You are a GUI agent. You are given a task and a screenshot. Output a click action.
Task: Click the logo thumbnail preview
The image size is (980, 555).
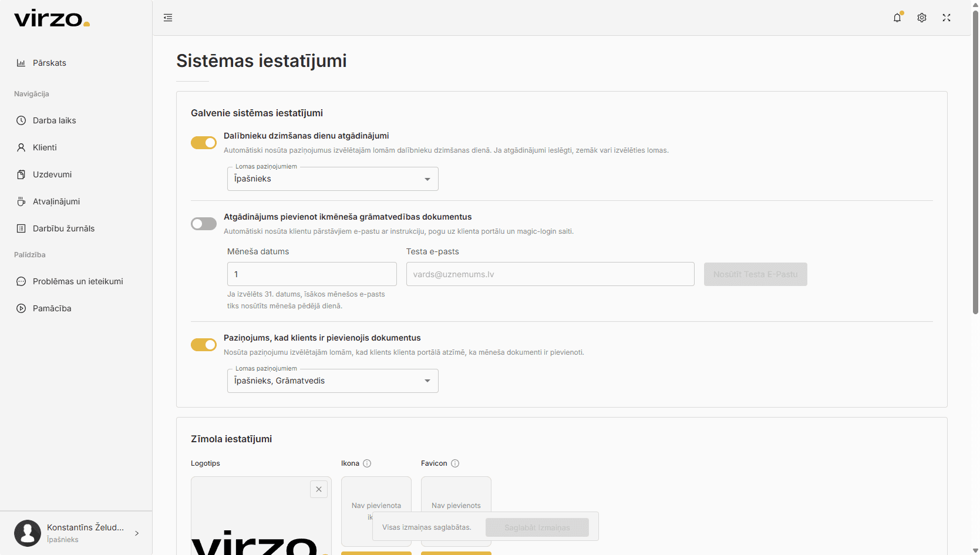pos(261,516)
